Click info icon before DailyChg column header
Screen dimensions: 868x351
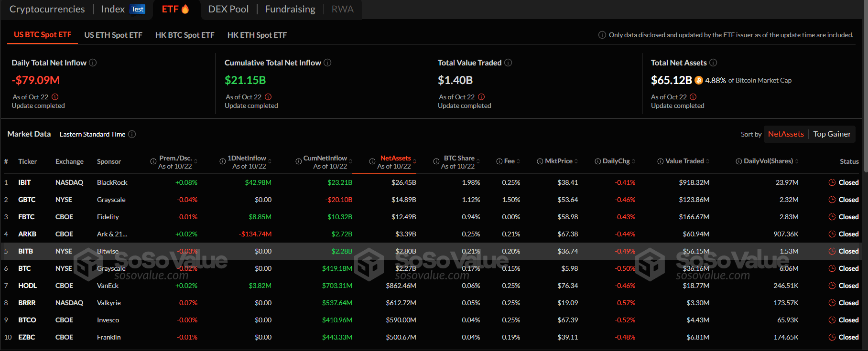click(x=597, y=161)
